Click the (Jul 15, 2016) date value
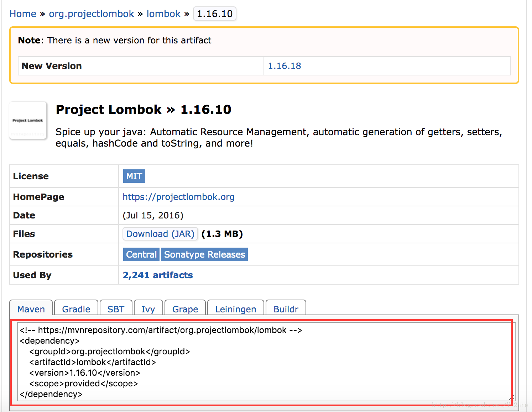 click(153, 215)
